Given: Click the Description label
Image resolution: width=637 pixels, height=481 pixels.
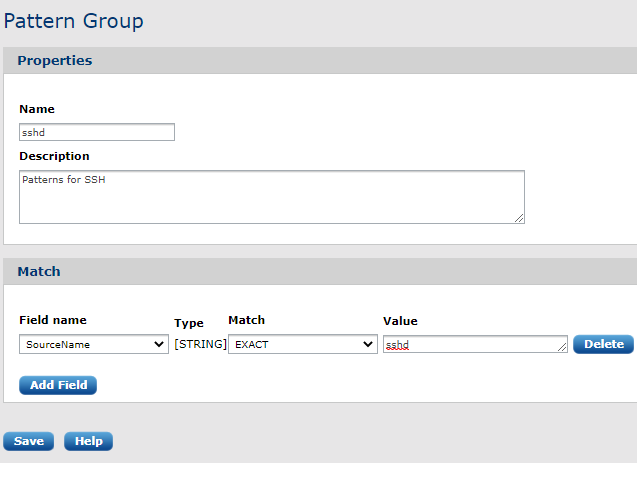Looking at the screenshot, I should 54,156.
